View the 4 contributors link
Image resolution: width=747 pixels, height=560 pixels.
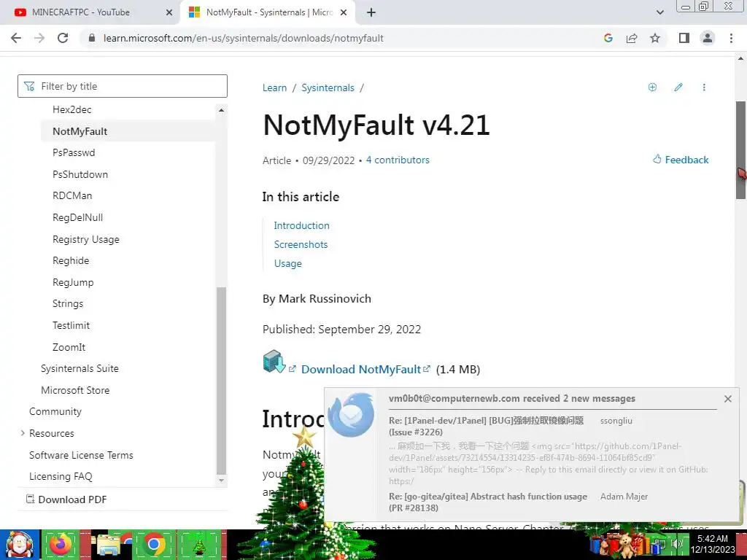(x=398, y=160)
